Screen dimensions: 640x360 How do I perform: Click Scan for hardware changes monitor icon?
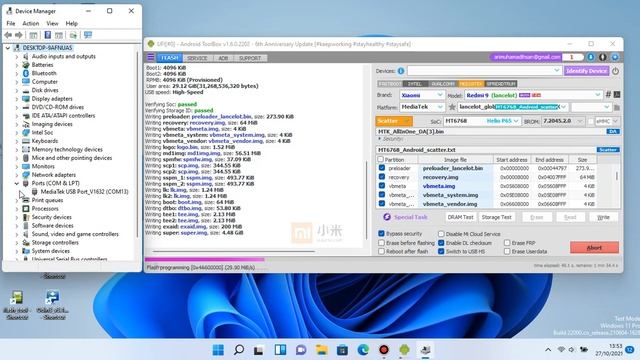point(88,35)
